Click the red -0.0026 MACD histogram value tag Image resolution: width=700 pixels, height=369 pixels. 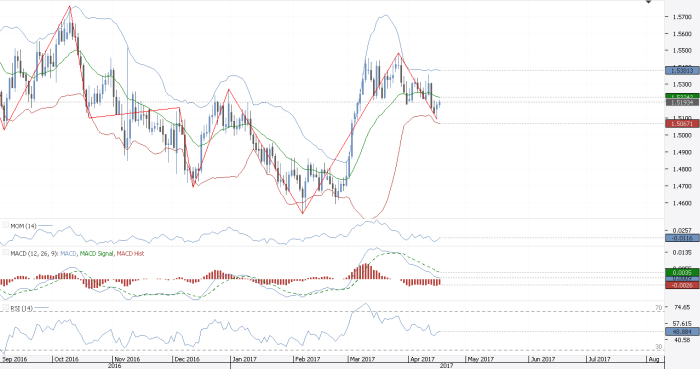(682, 285)
